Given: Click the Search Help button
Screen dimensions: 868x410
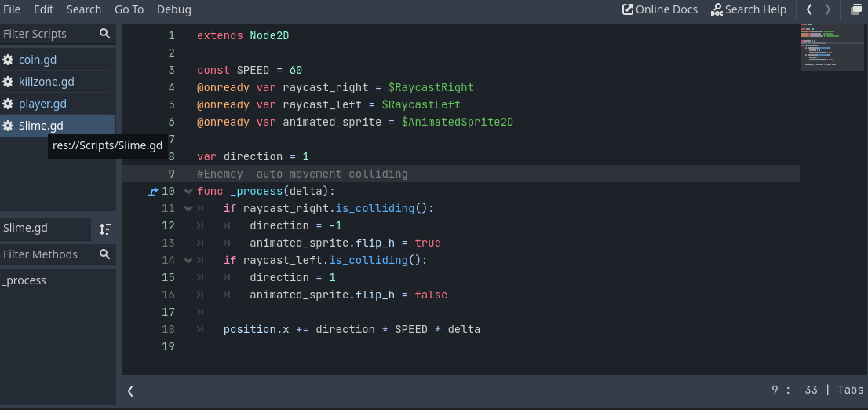Looking at the screenshot, I should click(x=749, y=9).
